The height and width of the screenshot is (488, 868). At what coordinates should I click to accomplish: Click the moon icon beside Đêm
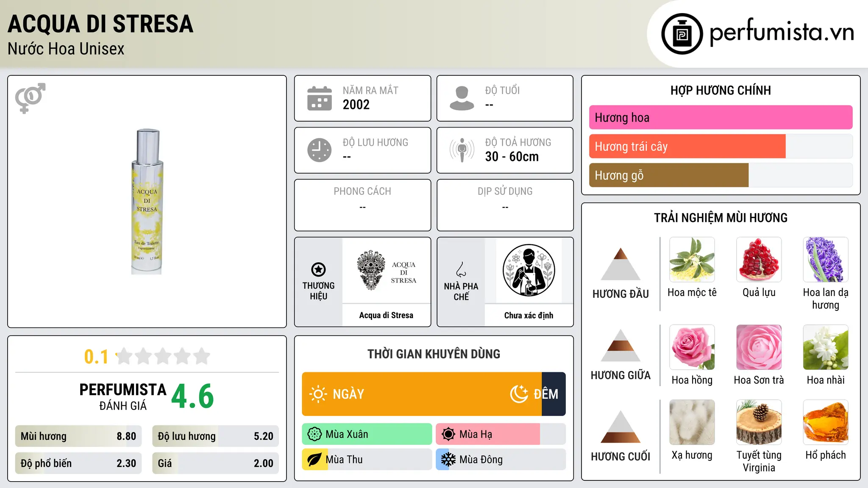coord(519,394)
